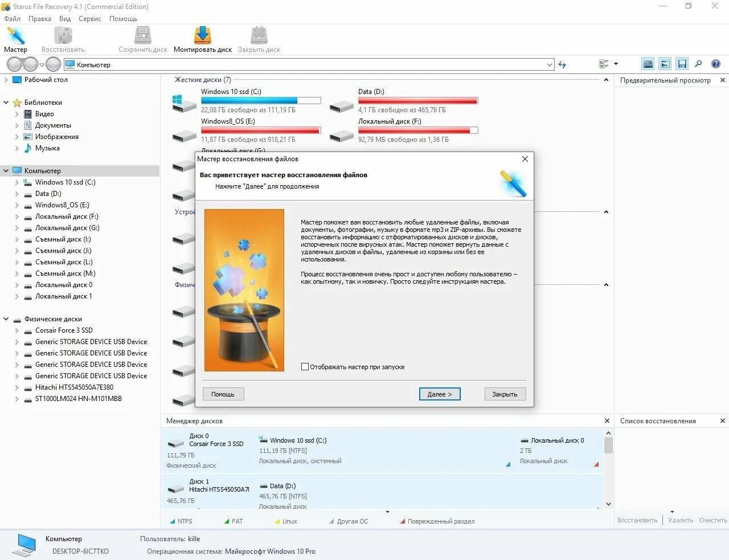Image resolution: width=729 pixels, height=560 pixels.
Task: Select Data (D:) in the tree
Action: pos(48,194)
